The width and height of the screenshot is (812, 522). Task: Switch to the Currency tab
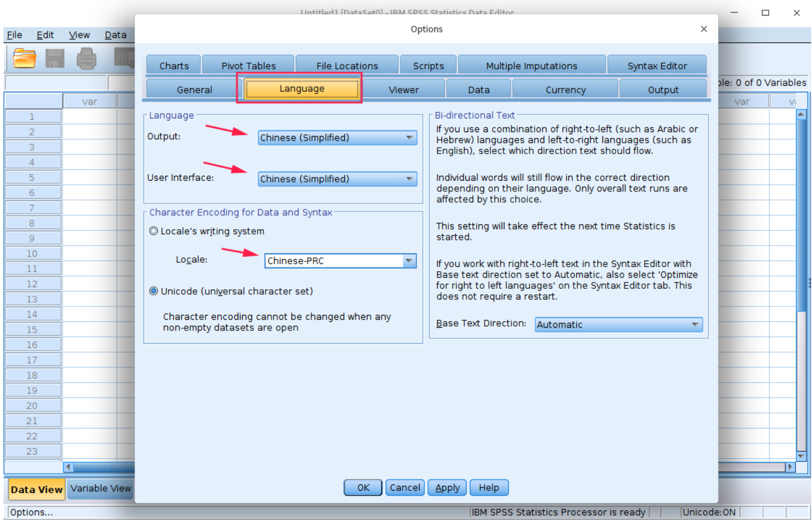565,89
